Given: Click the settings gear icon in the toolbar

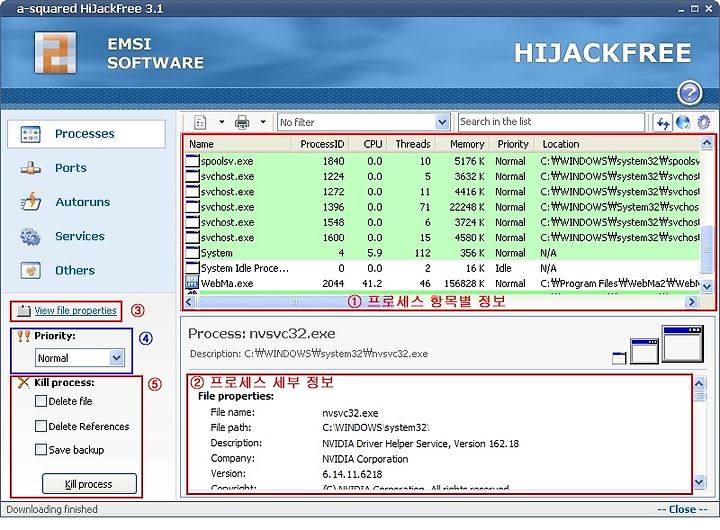Looking at the screenshot, I should (703, 122).
